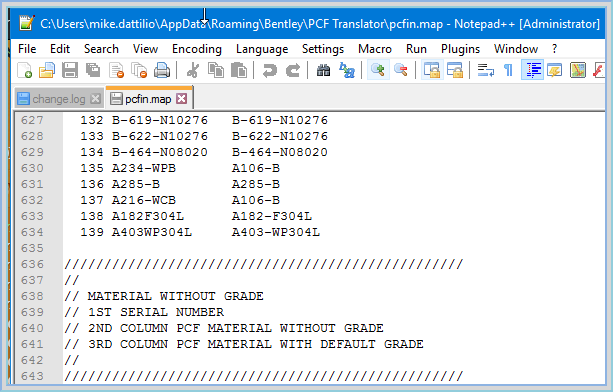Open Find with the binoculars icon

(323, 70)
